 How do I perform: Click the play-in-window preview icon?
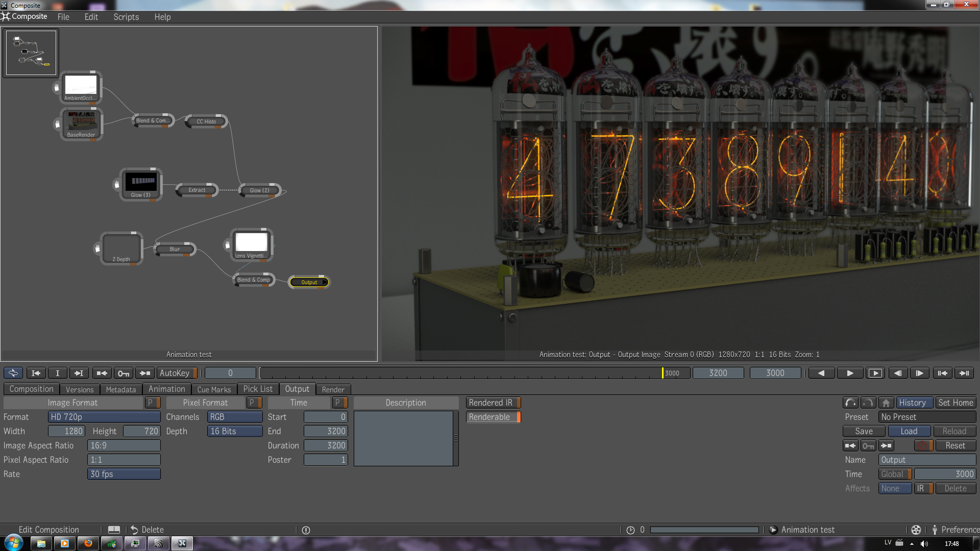(875, 373)
